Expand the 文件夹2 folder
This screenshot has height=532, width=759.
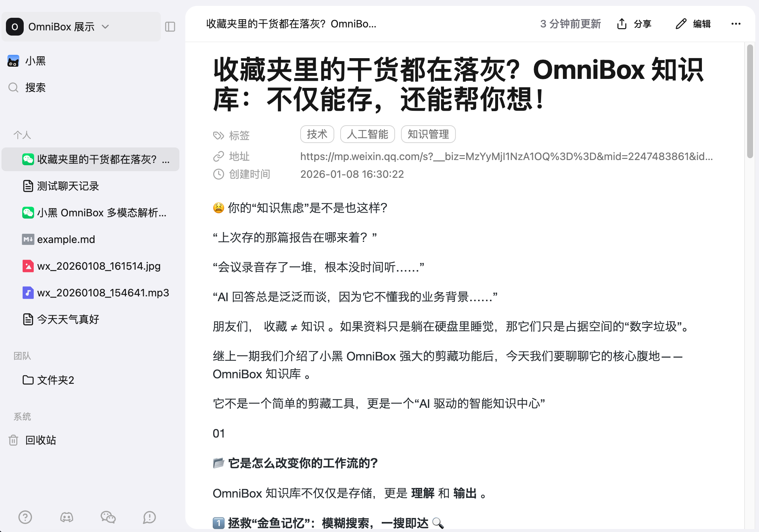(x=56, y=380)
